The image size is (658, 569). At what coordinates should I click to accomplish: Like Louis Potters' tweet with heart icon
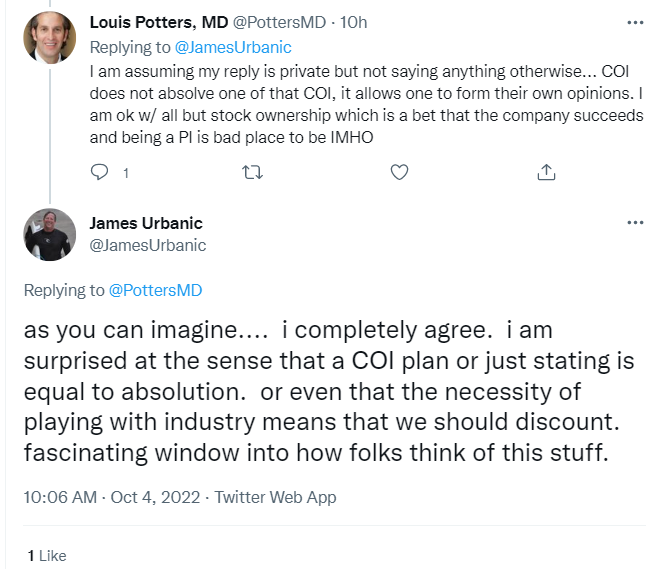pyautogui.click(x=399, y=173)
